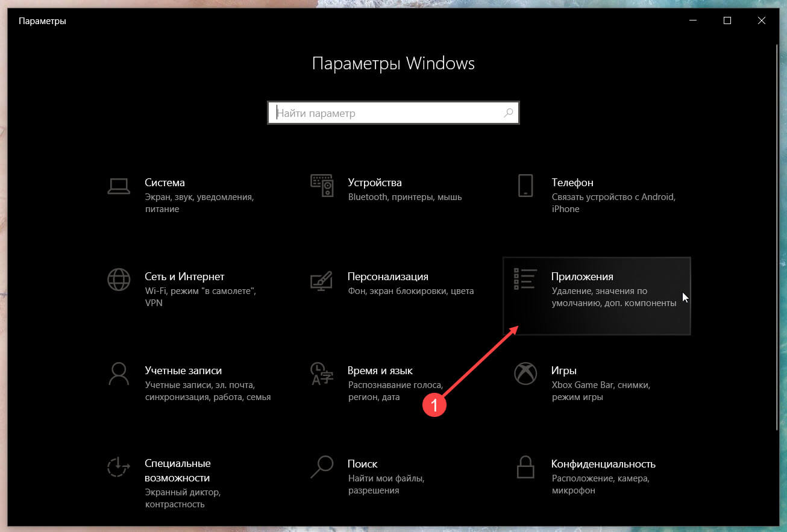The width and height of the screenshot is (787, 532).
Task: Open the Специальные возможности icon
Action: [x=119, y=468]
